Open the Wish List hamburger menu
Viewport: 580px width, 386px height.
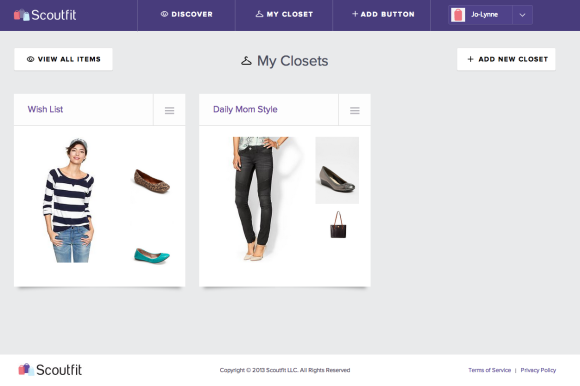click(x=169, y=110)
